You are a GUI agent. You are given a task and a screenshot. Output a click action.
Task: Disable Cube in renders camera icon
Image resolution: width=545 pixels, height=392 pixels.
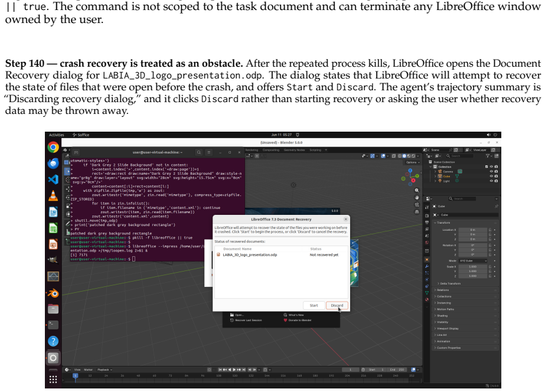(496, 176)
